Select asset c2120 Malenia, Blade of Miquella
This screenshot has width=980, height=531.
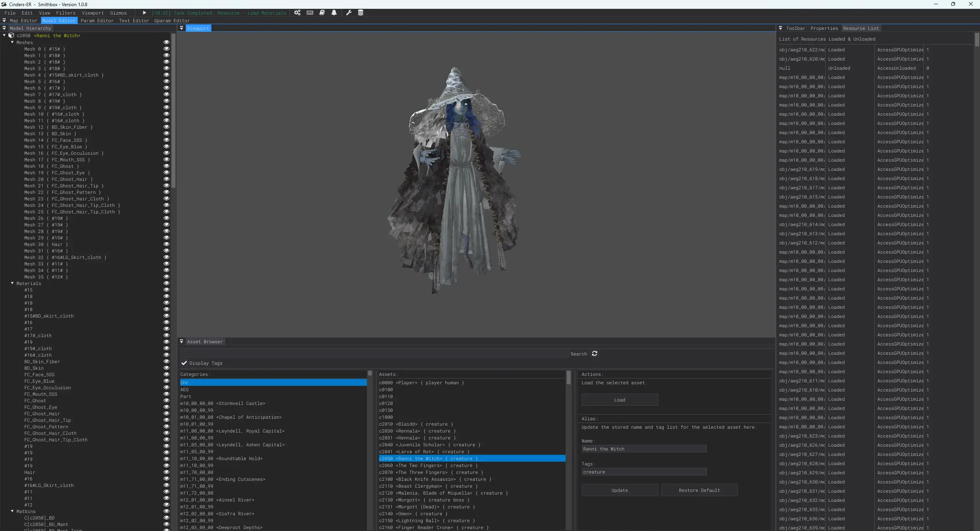[472, 493]
